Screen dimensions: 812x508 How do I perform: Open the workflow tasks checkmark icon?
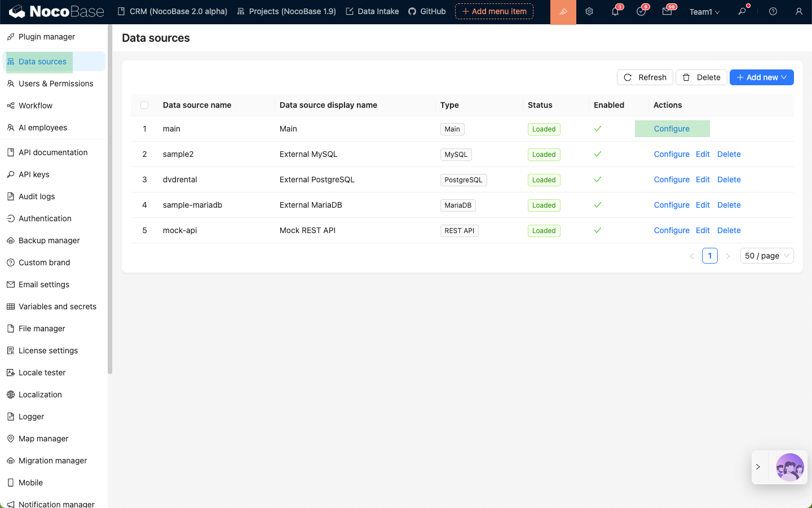point(641,12)
